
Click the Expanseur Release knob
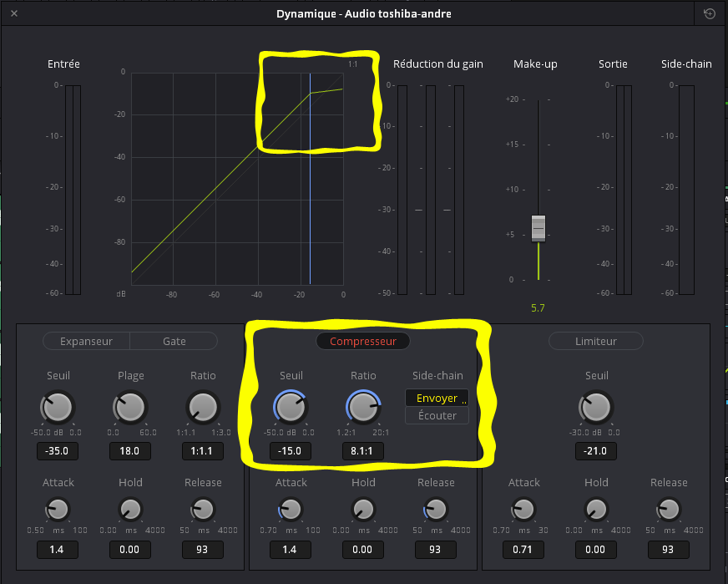(x=203, y=509)
